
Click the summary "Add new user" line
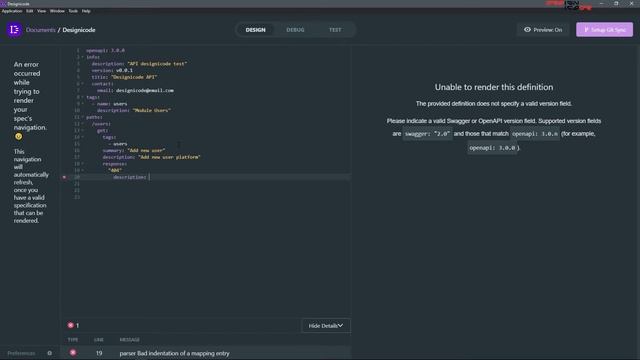coord(133,150)
